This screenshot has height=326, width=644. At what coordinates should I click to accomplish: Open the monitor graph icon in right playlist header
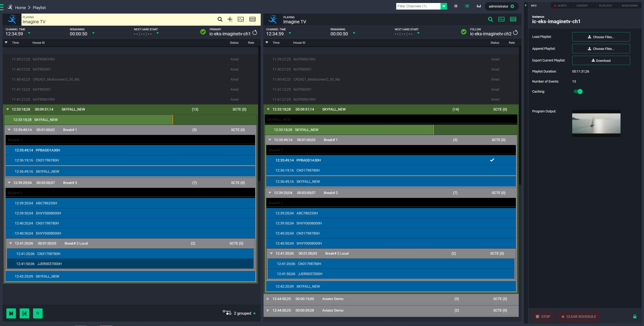click(501, 19)
